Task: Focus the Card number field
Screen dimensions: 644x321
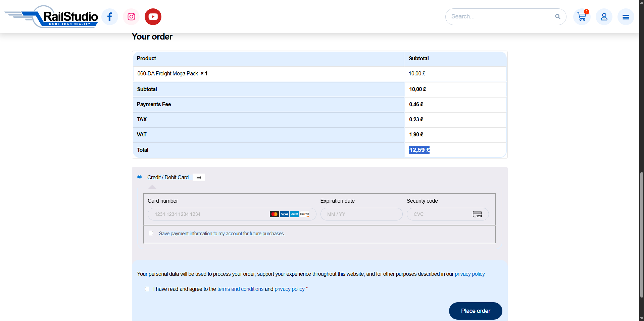Action: point(232,214)
